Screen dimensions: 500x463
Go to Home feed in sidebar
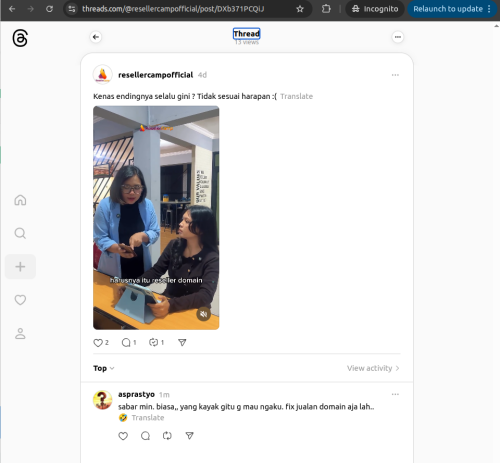pyautogui.click(x=20, y=200)
